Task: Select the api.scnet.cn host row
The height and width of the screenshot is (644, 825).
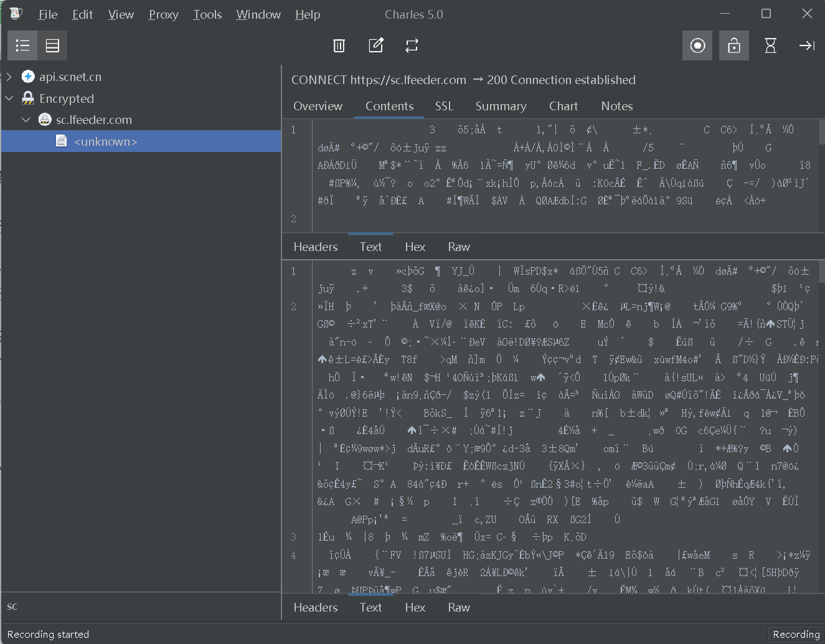Action: click(141, 77)
